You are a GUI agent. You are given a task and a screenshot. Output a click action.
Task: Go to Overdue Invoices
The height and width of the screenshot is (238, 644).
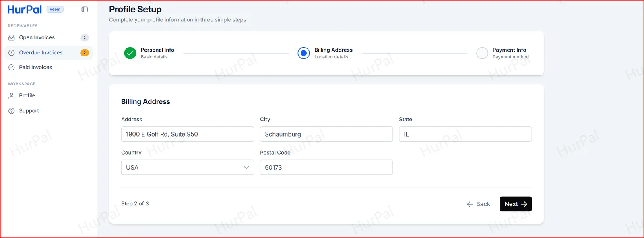click(x=48, y=53)
